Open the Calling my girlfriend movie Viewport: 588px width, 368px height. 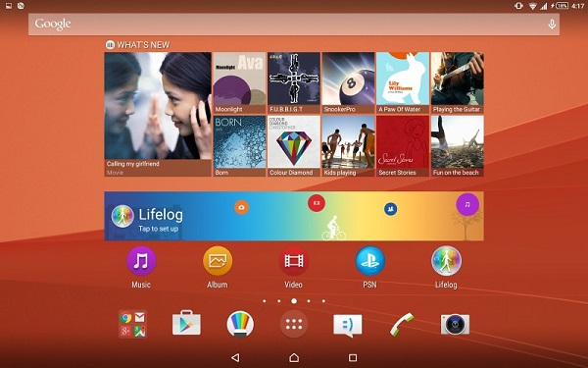(158, 114)
